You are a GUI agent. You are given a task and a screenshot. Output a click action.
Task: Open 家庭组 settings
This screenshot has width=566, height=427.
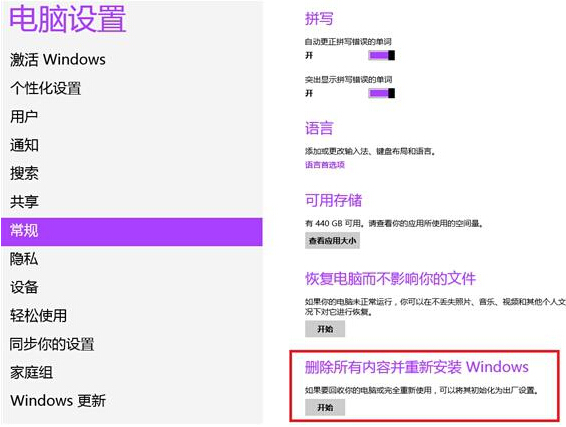31,372
